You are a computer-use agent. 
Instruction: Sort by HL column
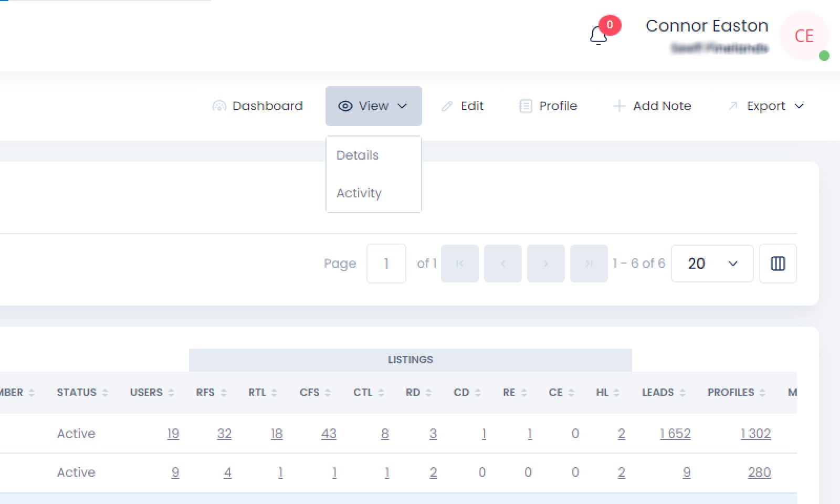(x=607, y=393)
